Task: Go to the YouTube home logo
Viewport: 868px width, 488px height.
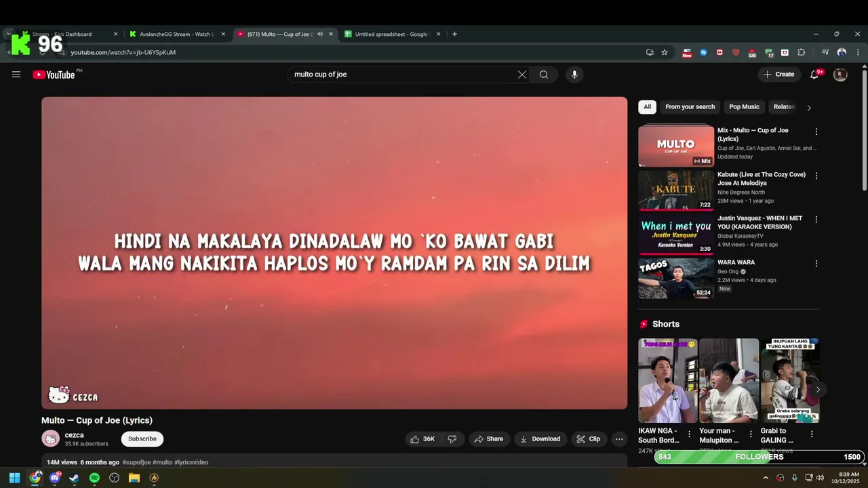Action: click(x=54, y=75)
